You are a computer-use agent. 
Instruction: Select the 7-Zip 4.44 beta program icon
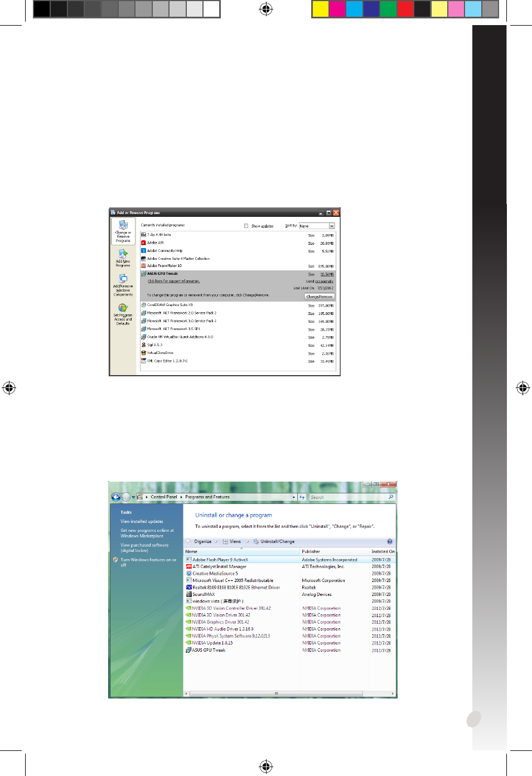tap(143, 235)
